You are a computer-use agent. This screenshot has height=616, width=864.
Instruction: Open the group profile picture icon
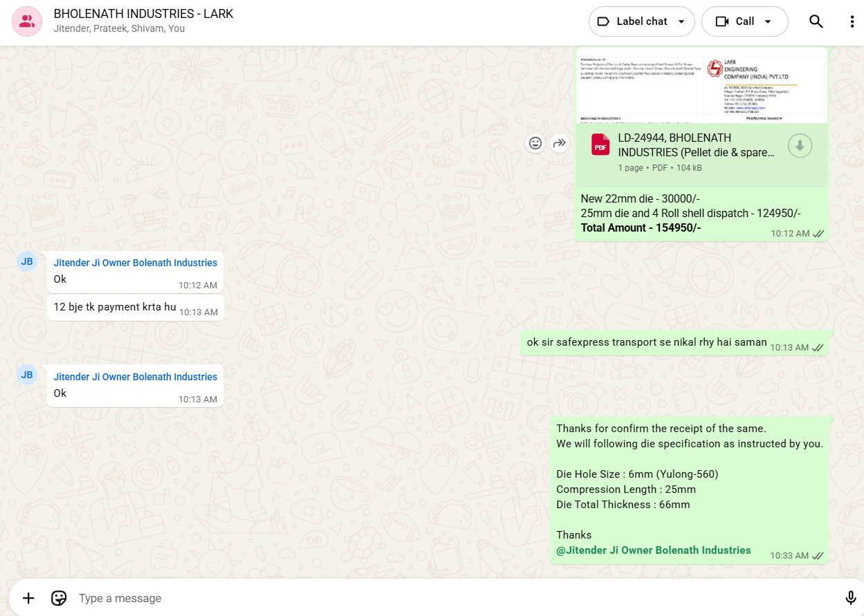click(27, 21)
